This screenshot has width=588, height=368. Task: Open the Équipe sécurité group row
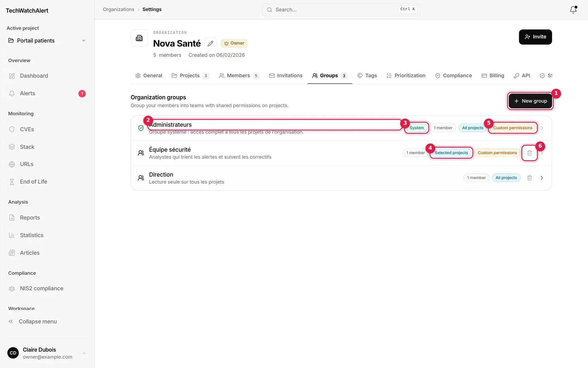tap(341, 153)
